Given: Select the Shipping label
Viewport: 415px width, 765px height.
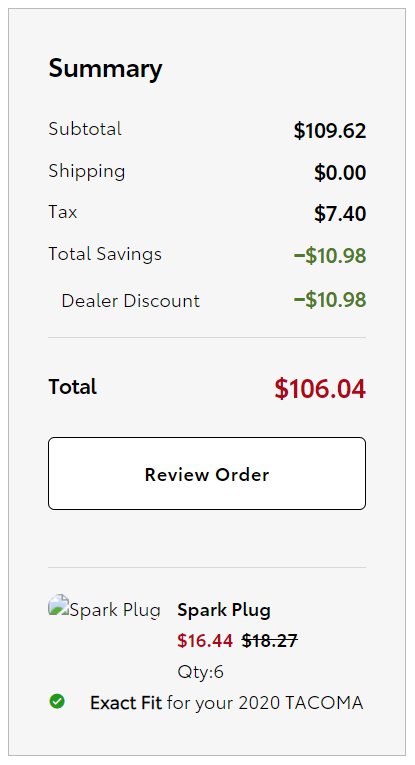Looking at the screenshot, I should (87, 172).
